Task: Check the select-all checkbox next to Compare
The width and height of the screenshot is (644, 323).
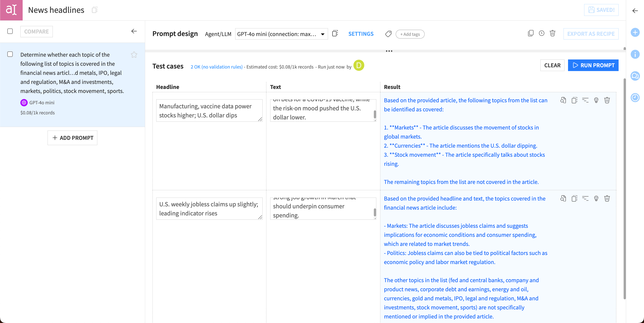Action: point(10,31)
